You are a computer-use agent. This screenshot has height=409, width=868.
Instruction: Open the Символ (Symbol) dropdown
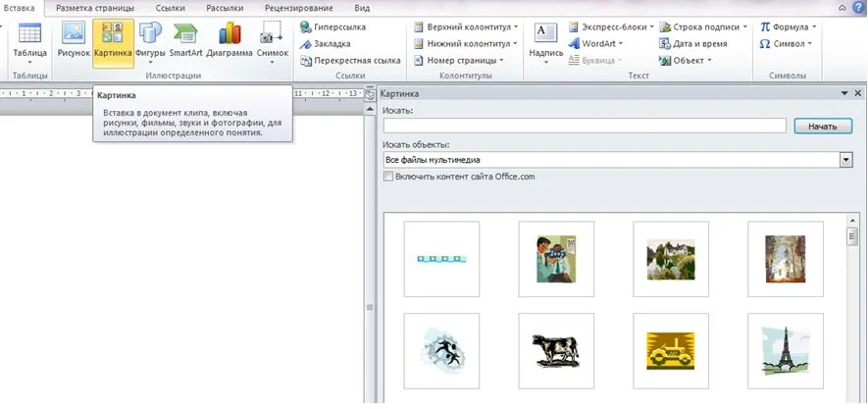point(786,44)
